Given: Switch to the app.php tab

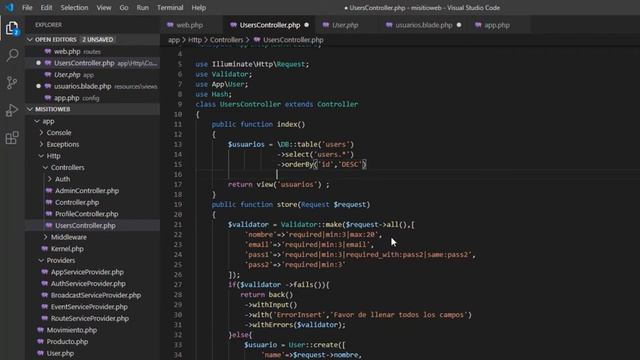Looking at the screenshot, I should [497, 25].
